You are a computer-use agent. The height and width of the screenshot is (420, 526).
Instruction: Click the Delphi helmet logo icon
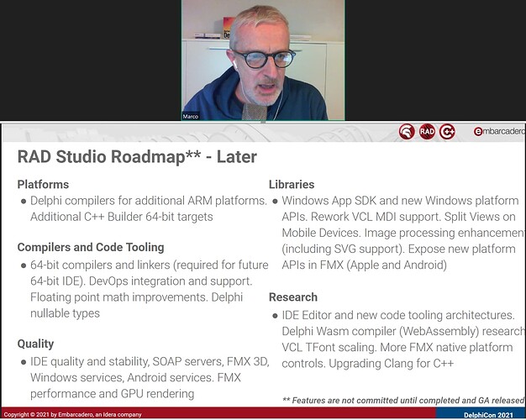coord(407,131)
